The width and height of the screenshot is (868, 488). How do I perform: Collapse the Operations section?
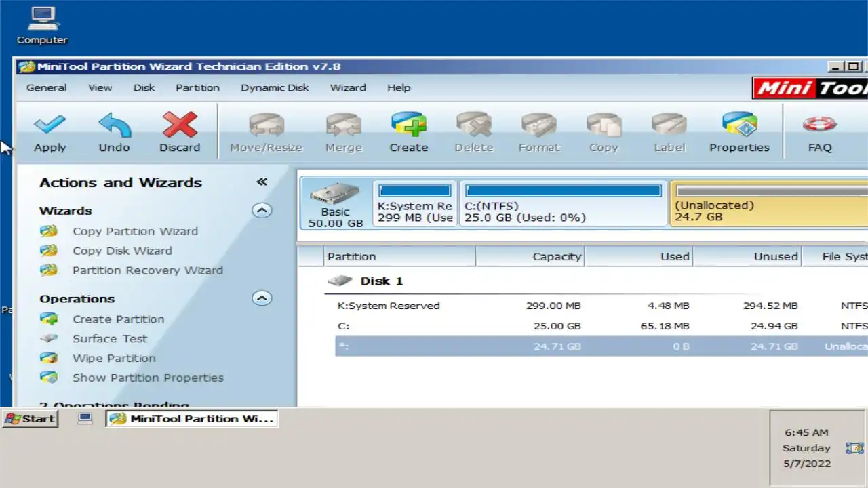[x=262, y=298]
